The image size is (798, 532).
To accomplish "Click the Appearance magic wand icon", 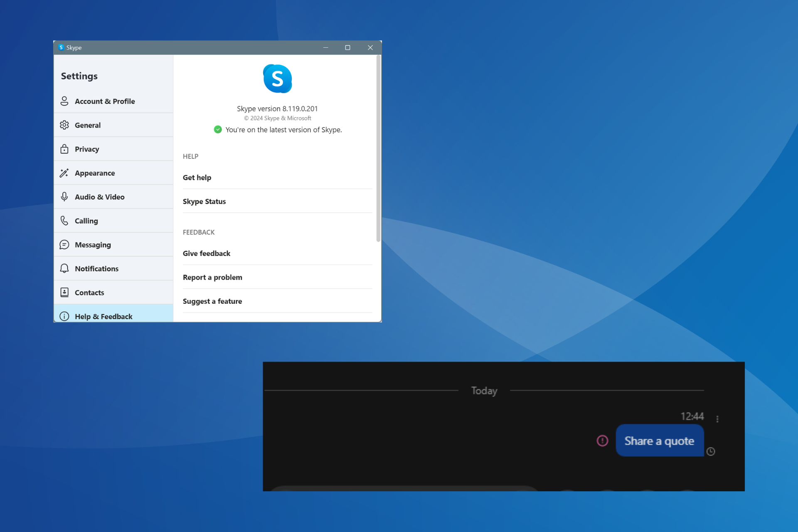I will click(64, 173).
